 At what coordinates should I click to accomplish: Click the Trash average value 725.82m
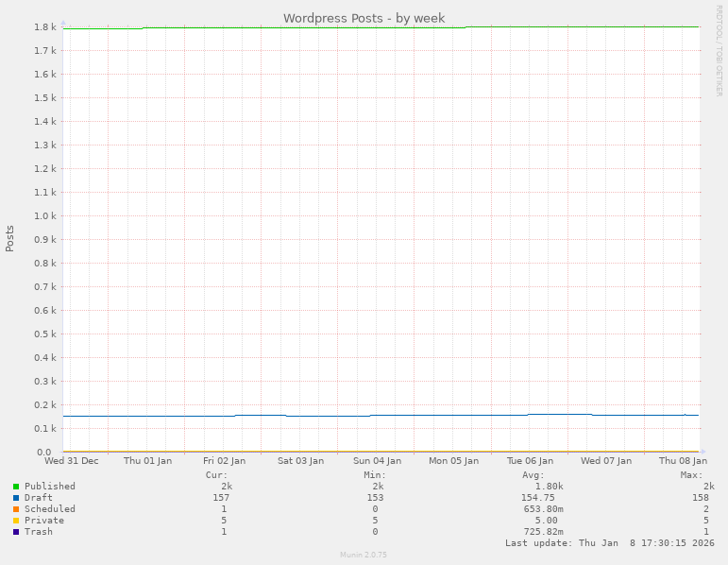click(544, 532)
